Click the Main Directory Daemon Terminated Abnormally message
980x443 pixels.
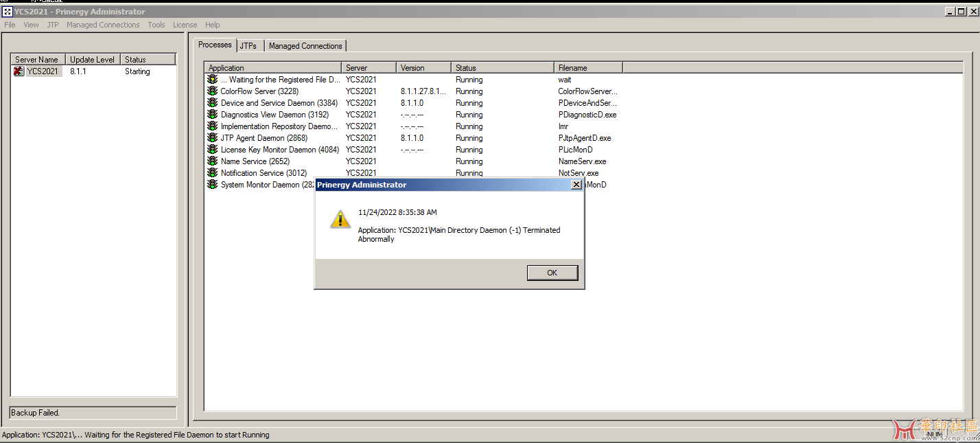pyautogui.click(x=459, y=235)
